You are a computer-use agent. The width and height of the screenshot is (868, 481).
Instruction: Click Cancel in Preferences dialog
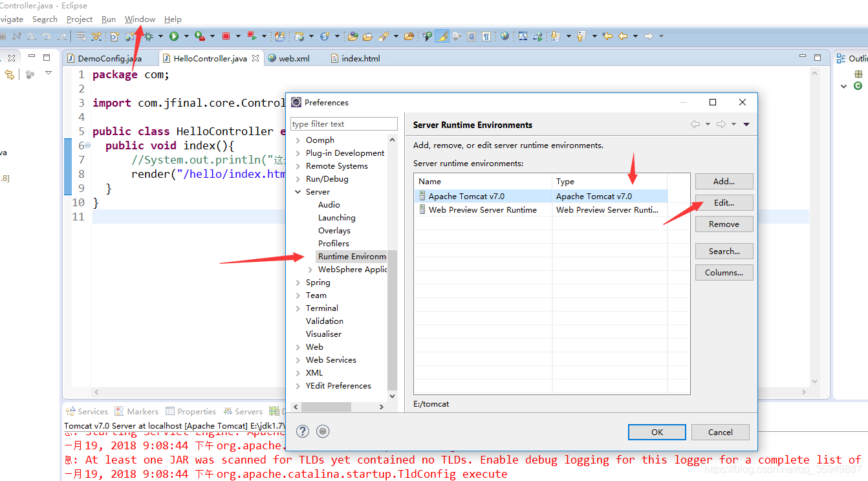coord(721,433)
